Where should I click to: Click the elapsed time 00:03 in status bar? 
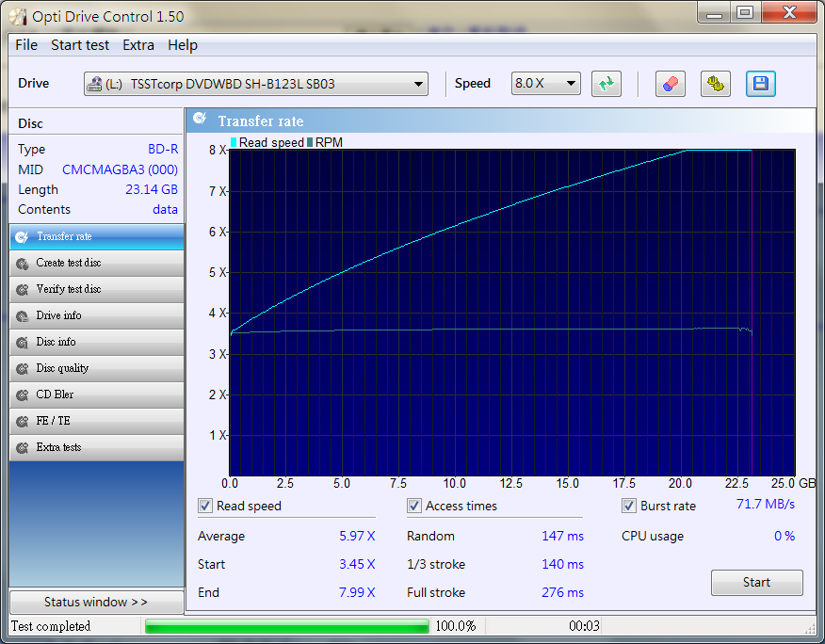584,626
